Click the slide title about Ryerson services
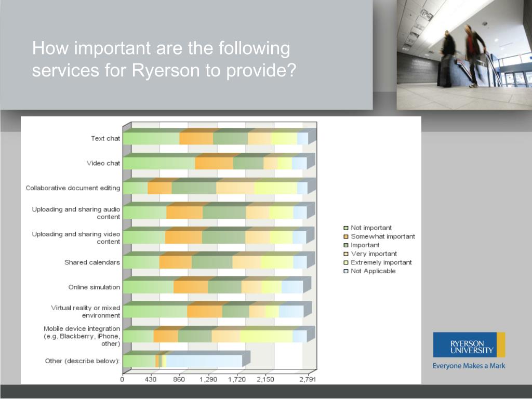Viewport: 532px width, 399px height. point(164,59)
